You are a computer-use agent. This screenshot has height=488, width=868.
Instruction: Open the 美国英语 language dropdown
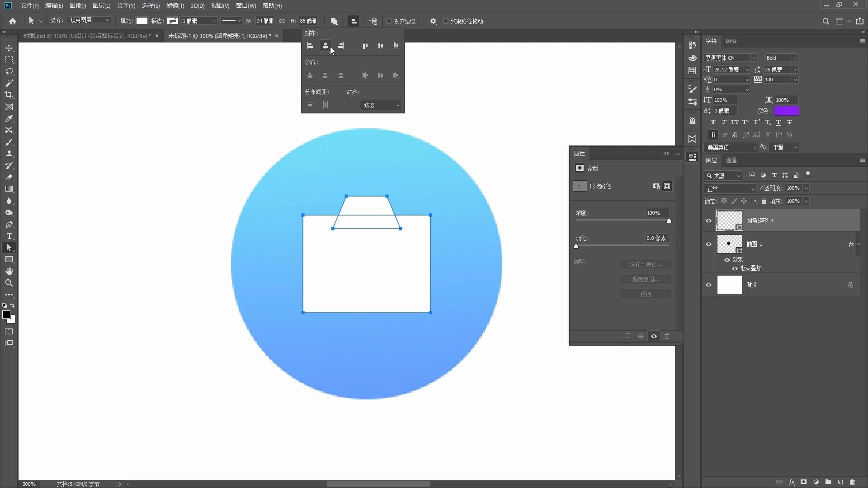[730, 147]
